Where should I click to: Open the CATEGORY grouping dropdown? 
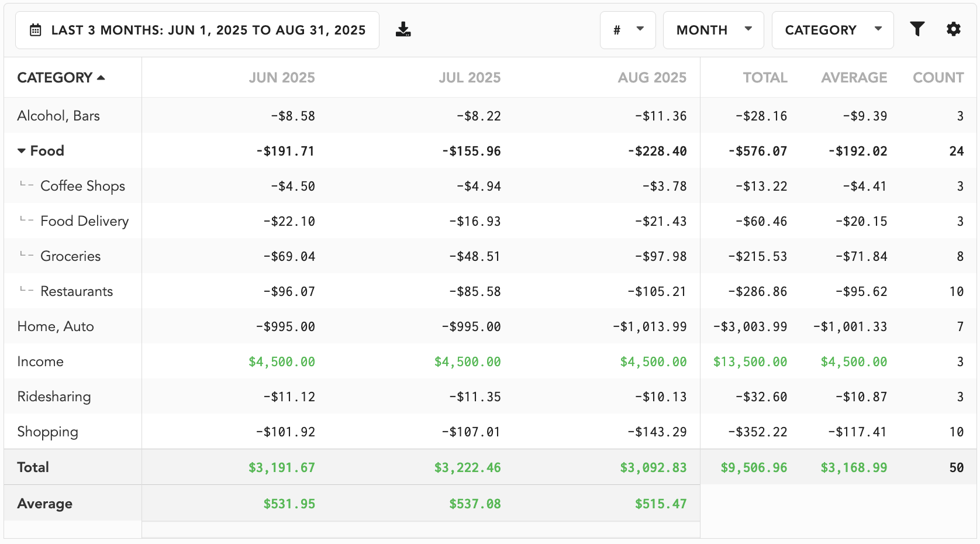(832, 29)
